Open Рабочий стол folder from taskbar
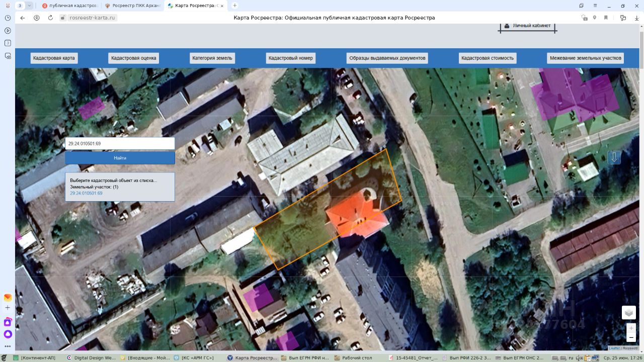The width and height of the screenshot is (644, 362). tap(352, 358)
